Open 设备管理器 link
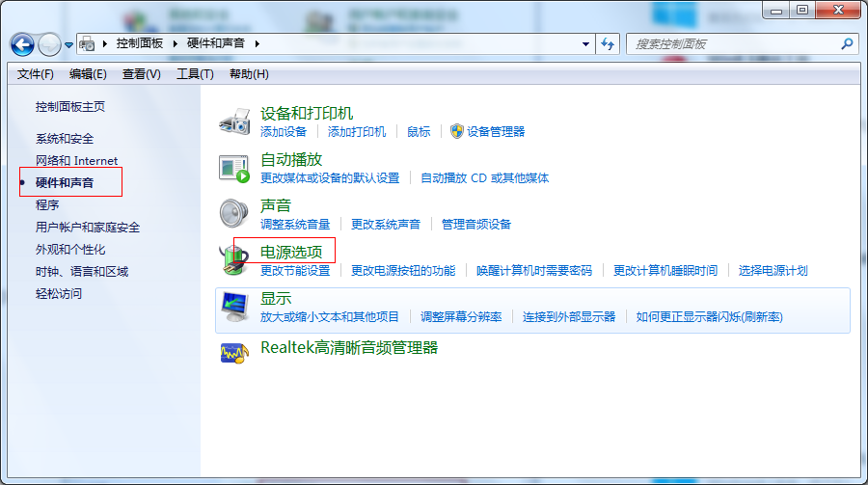This screenshot has height=485, width=868. (496, 131)
